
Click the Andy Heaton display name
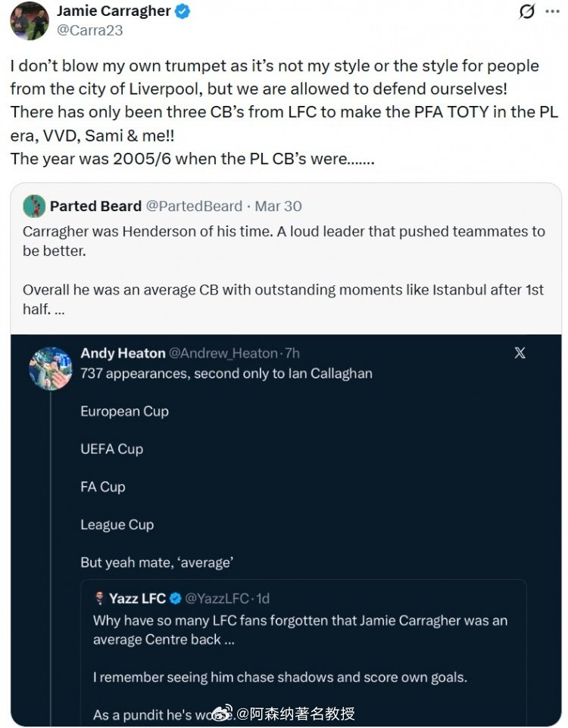pyautogui.click(x=123, y=353)
